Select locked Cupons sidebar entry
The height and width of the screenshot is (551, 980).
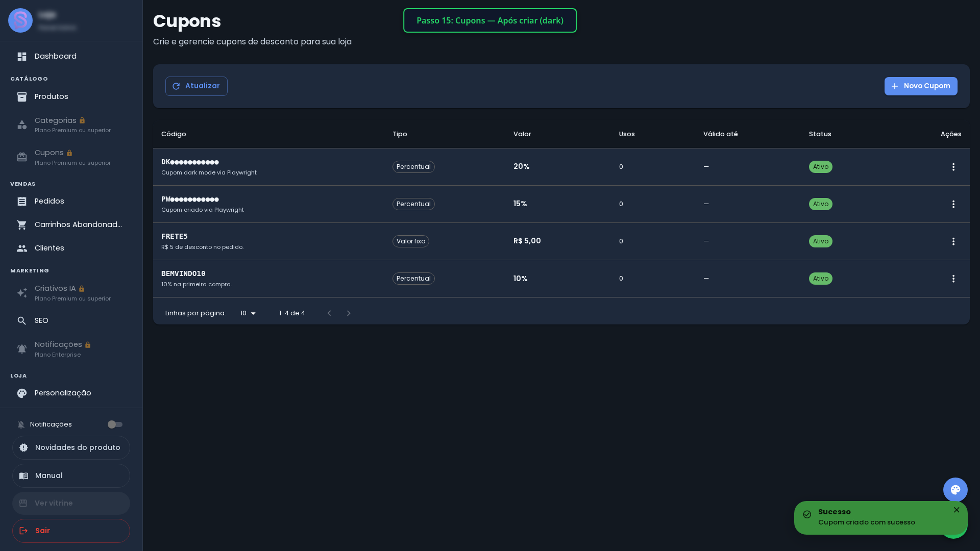[x=71, y=157]
